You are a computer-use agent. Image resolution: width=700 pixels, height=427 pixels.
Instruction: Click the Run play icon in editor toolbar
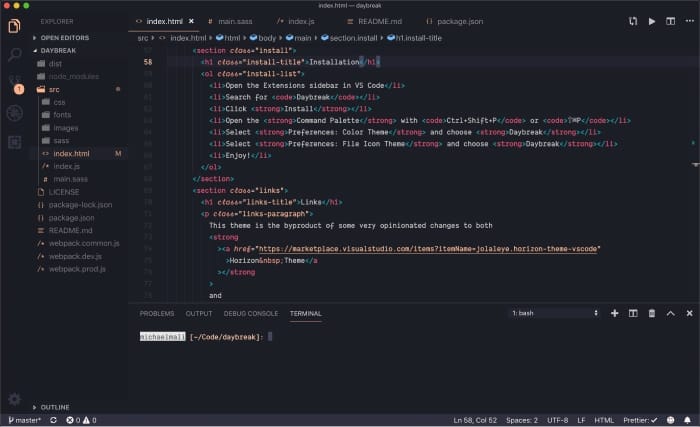click(651, 21)
